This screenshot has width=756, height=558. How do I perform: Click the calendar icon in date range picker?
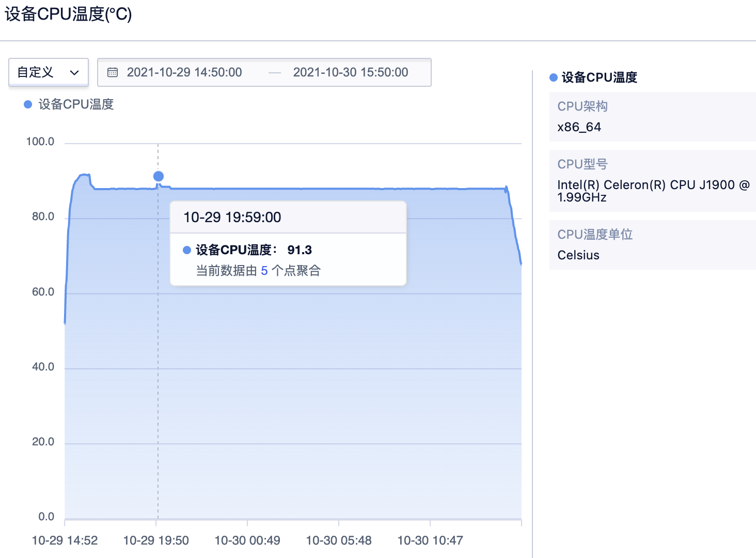coord(113,72)
